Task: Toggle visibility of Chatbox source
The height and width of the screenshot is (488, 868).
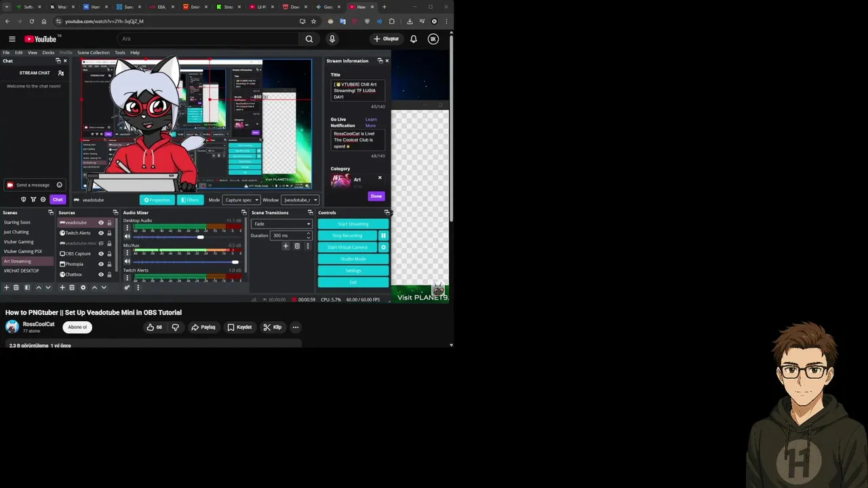Action: click(101, 274)
